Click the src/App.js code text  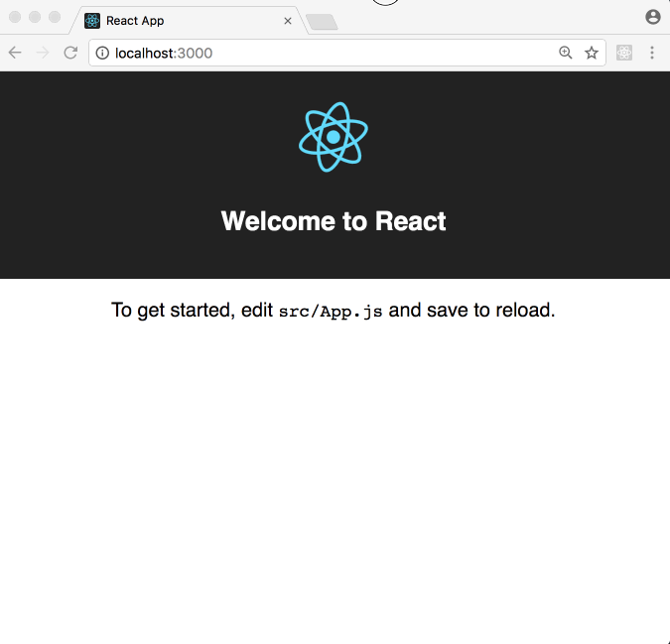point(331,311)
